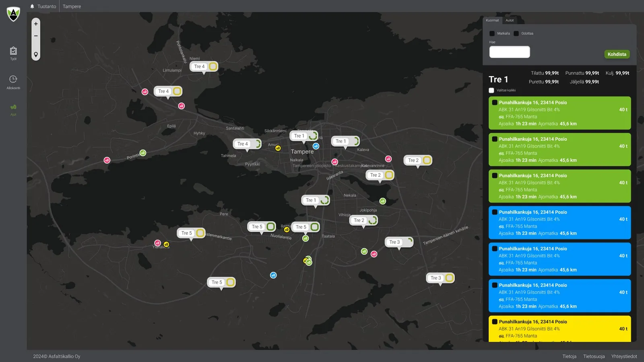Screen dimensions: 644x362
Task: Click the notification bell icon
Action: (x=32, y=6)
